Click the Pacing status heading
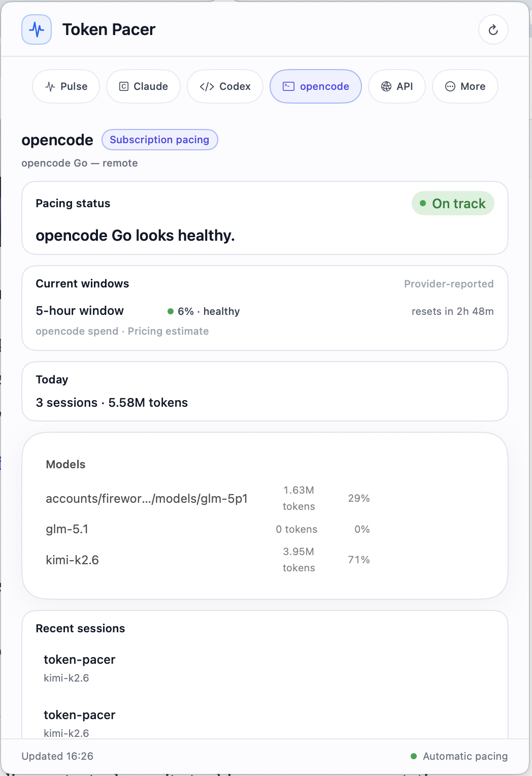 pos(73,204)
